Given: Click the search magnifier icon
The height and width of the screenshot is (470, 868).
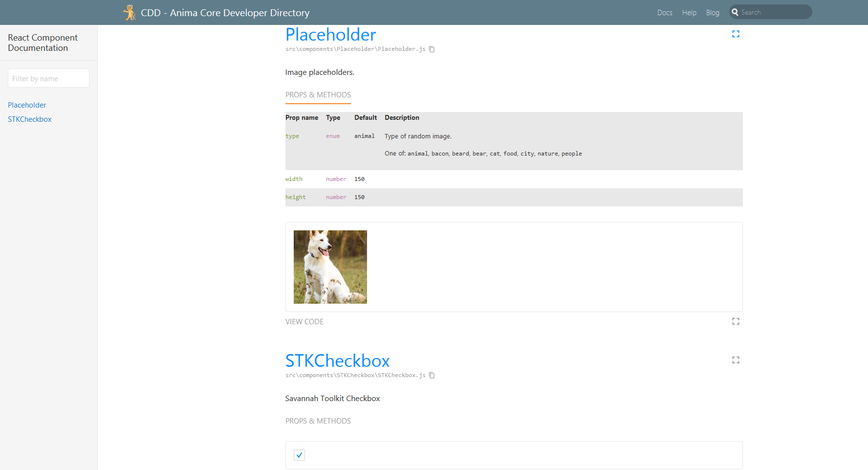Looking at the screenshot, I should pyautogui.click(x=735, y=12).
